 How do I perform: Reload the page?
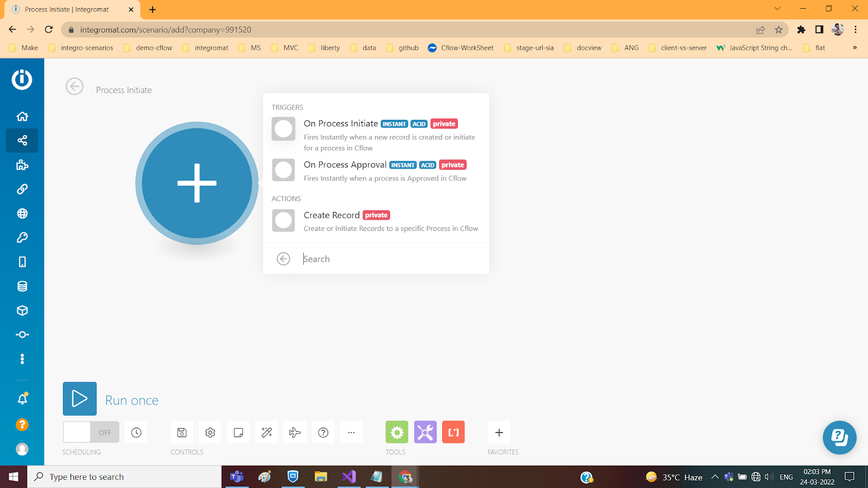(49, 30)
